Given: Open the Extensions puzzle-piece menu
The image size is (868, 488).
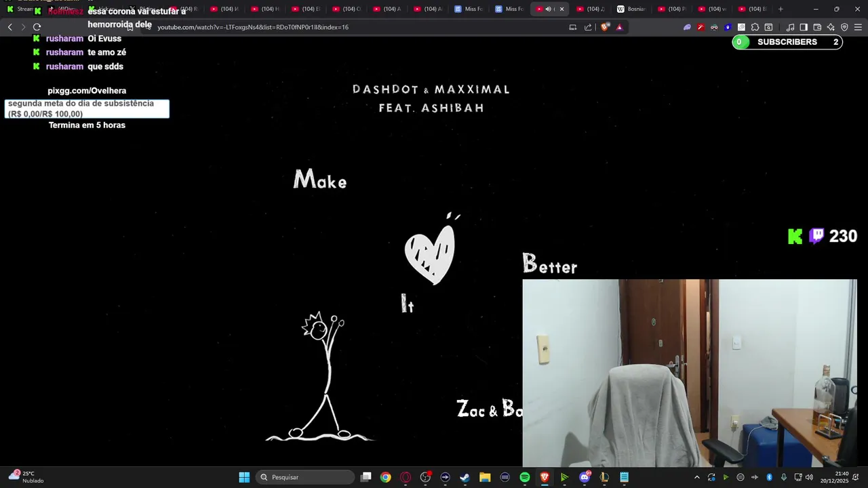Looking at the screenshot, I should coord(755,27).
